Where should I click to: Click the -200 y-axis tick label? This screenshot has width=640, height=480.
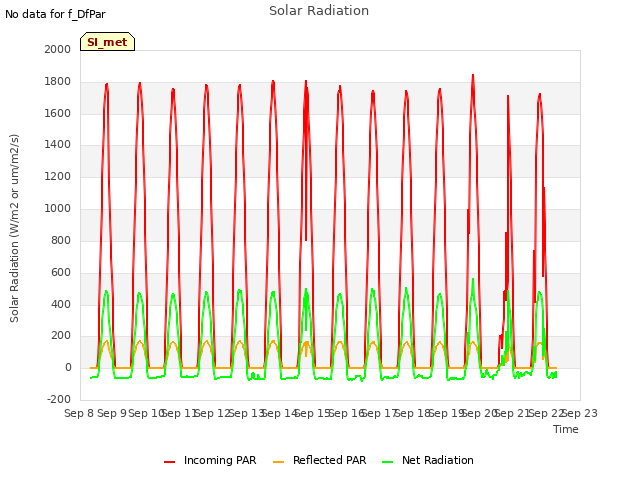click(x=59, y=399)
